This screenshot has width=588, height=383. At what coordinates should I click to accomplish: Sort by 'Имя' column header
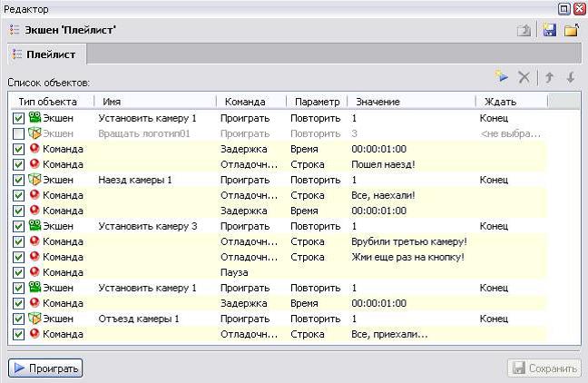tap(155, 102)
